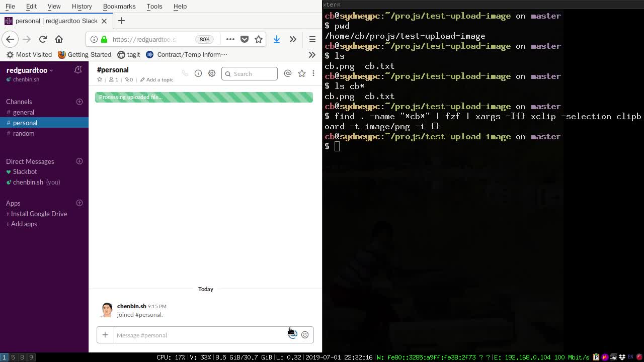Click the Message #personal input
Viewport: 644px width, 362px height.
click(200, 335)
